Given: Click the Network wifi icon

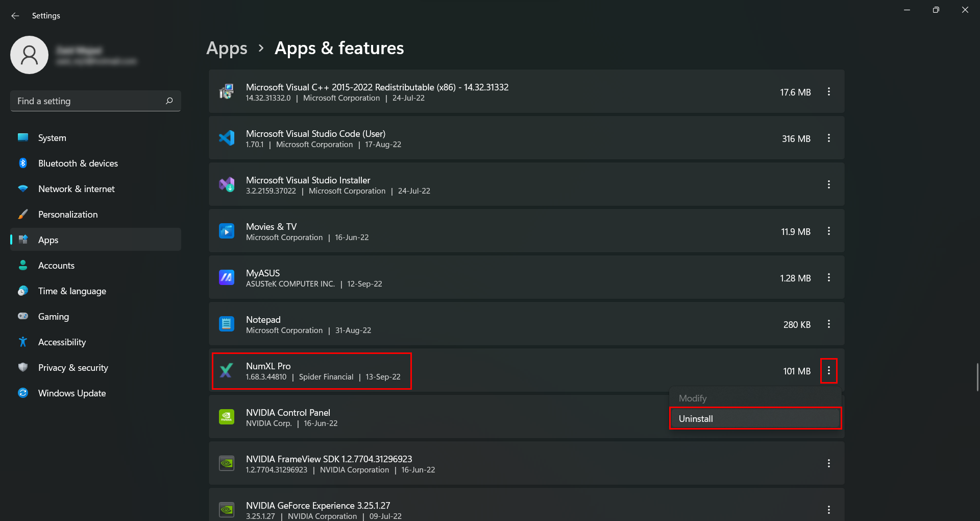Looking at the screenshot, I should 23,188.
